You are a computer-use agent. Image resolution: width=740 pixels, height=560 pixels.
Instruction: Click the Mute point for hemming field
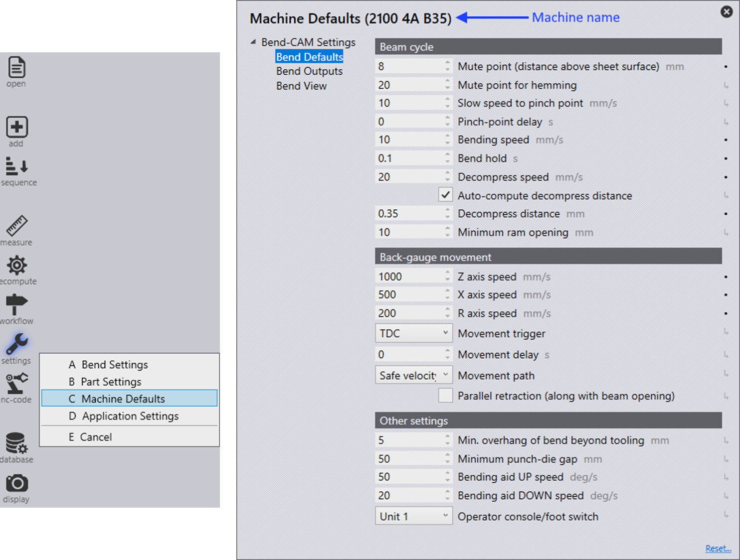pos(413,85)
